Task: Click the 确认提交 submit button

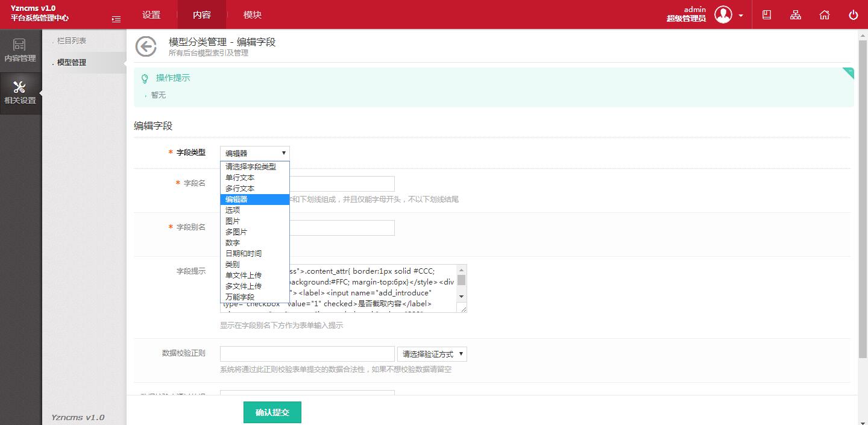Action: [x=272, y=412]
